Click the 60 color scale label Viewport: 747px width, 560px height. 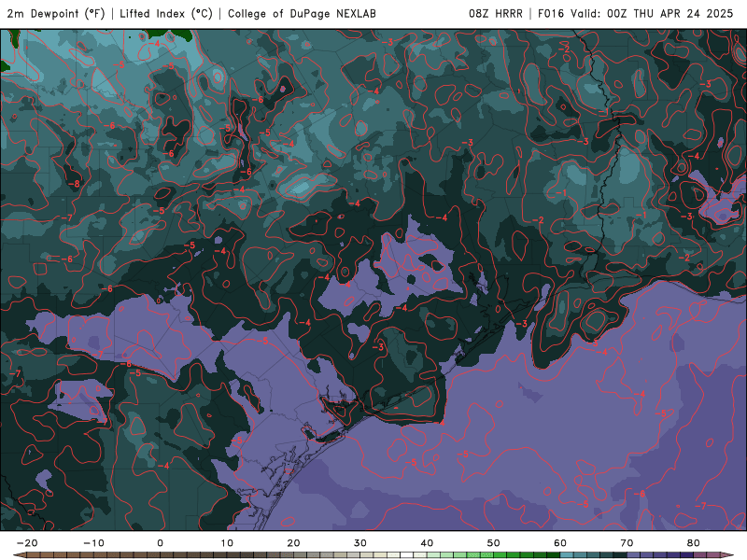(x=560, y=543)
